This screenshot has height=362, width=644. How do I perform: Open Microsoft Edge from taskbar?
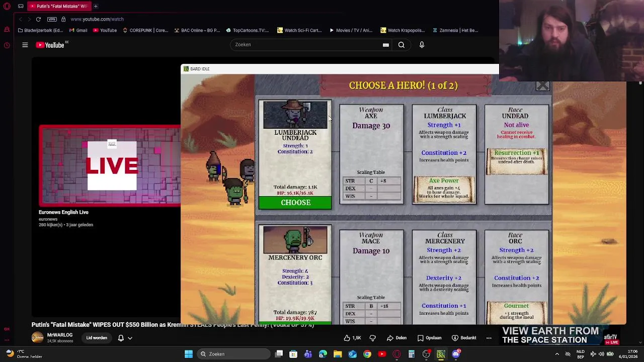tap(323, 354)
